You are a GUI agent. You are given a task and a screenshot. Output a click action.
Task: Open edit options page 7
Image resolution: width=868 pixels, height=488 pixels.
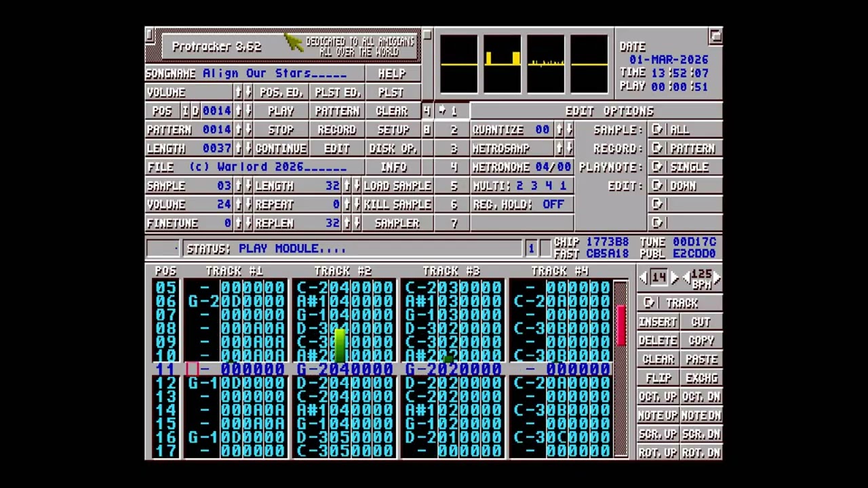[451, 223]
